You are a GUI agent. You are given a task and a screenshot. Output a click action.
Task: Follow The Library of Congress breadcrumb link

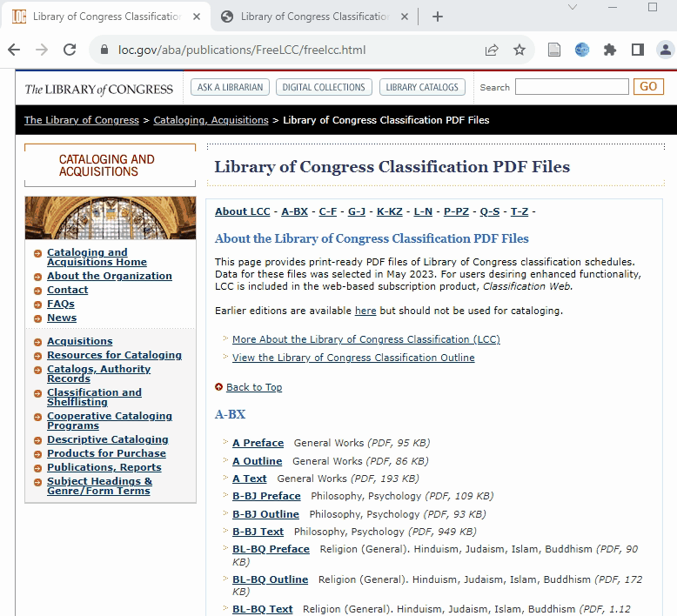click(x=82, y=120)
